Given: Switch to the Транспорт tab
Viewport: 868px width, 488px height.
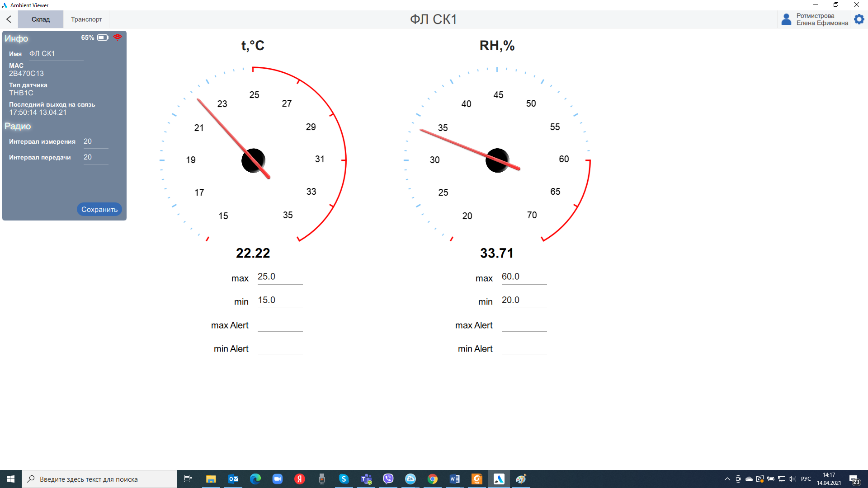Looking at the screenshot, I should [86, 19].
